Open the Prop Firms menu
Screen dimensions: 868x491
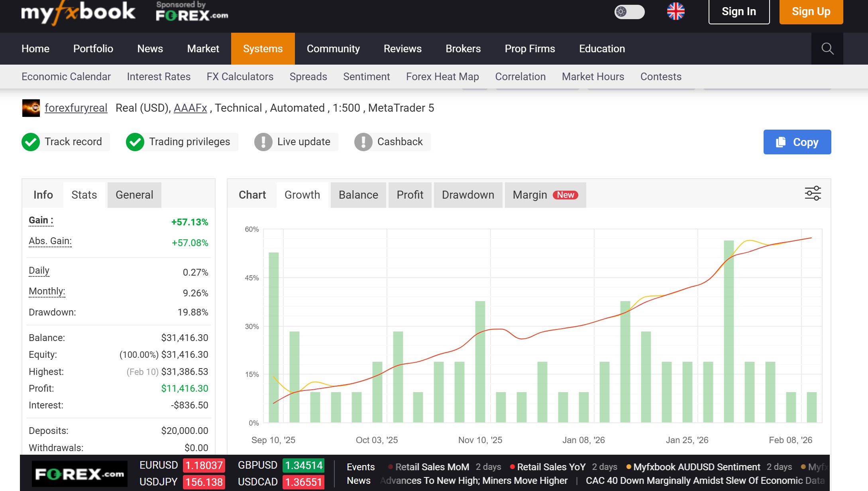530,49
